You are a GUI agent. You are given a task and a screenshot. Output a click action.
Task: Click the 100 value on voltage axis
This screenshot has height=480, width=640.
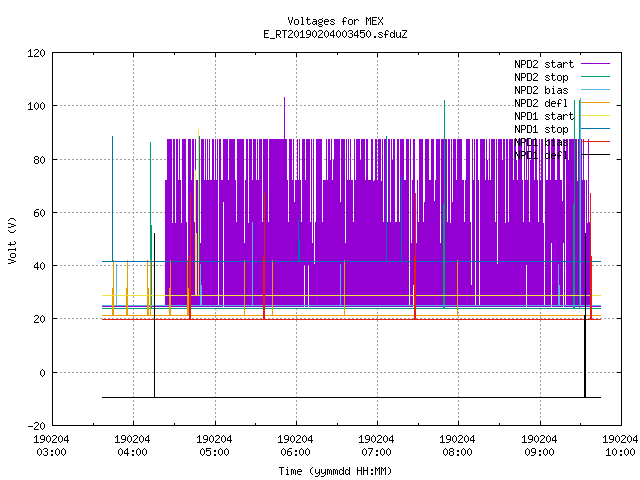tap(36, 106)
